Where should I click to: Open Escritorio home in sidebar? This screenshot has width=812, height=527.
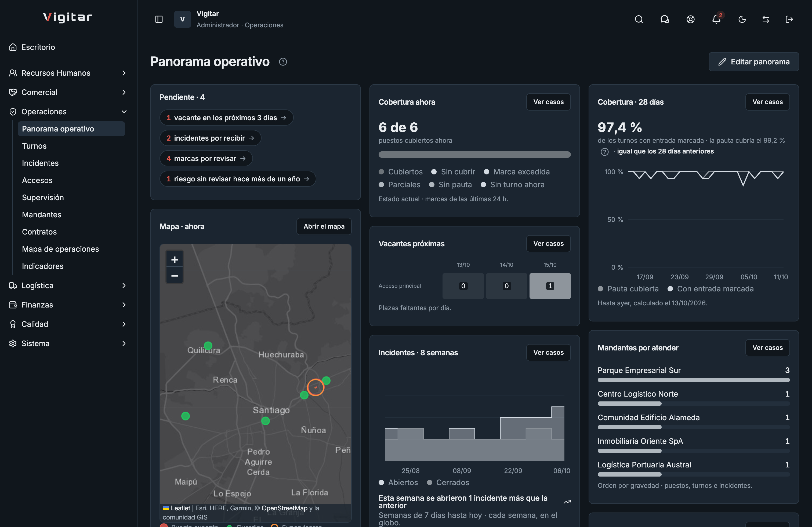[68, 47]
